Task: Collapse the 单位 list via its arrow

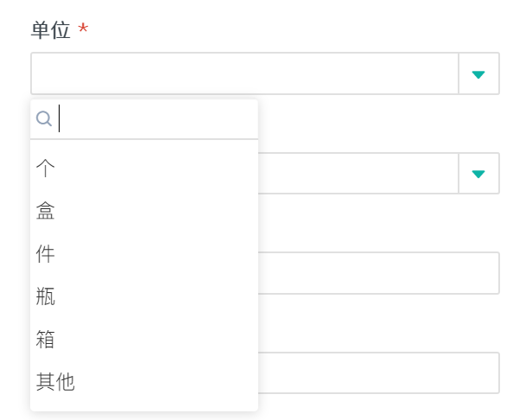Action: click(478, 74)
